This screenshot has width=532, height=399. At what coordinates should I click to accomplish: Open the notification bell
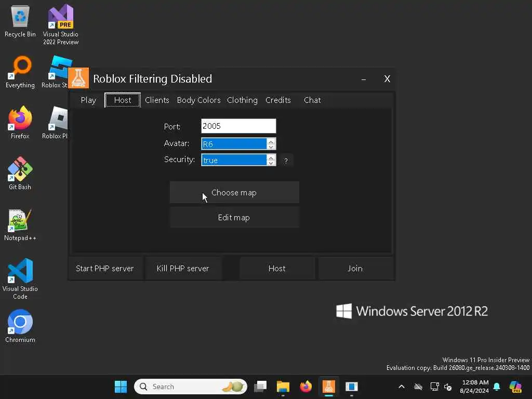click(x=497, y=387)
